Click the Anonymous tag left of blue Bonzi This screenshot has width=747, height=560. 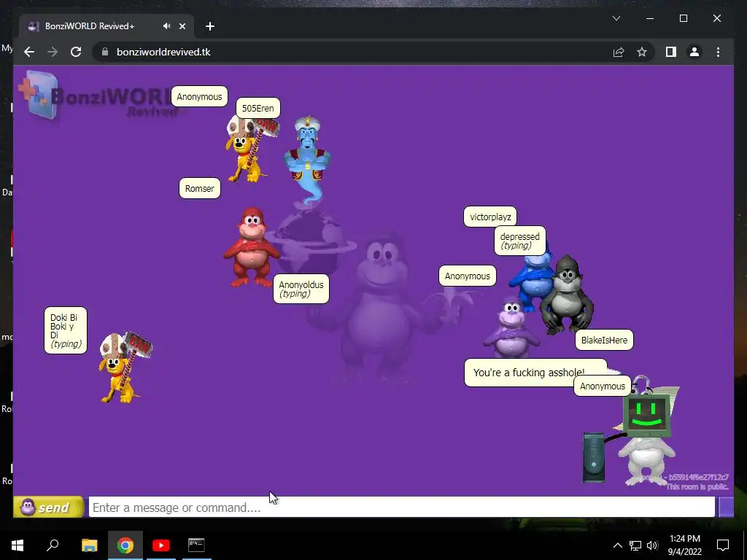click(467, 276)
